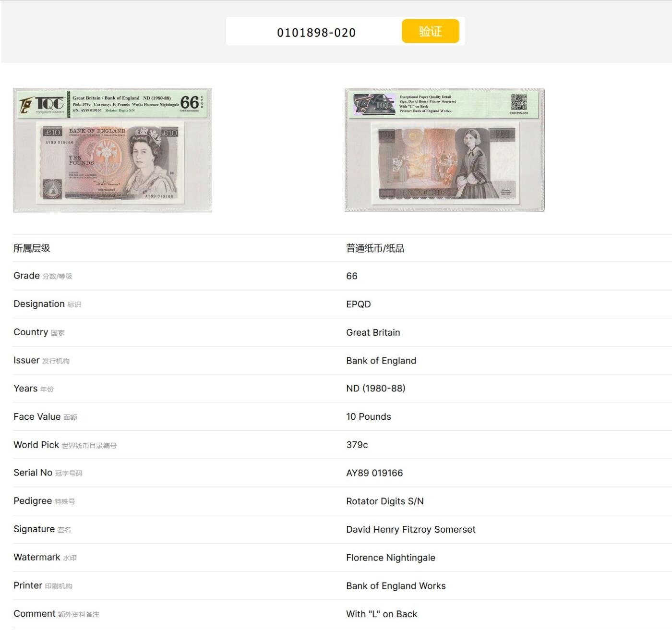Select comment value With "L" on Back

(x=382, y=614)
